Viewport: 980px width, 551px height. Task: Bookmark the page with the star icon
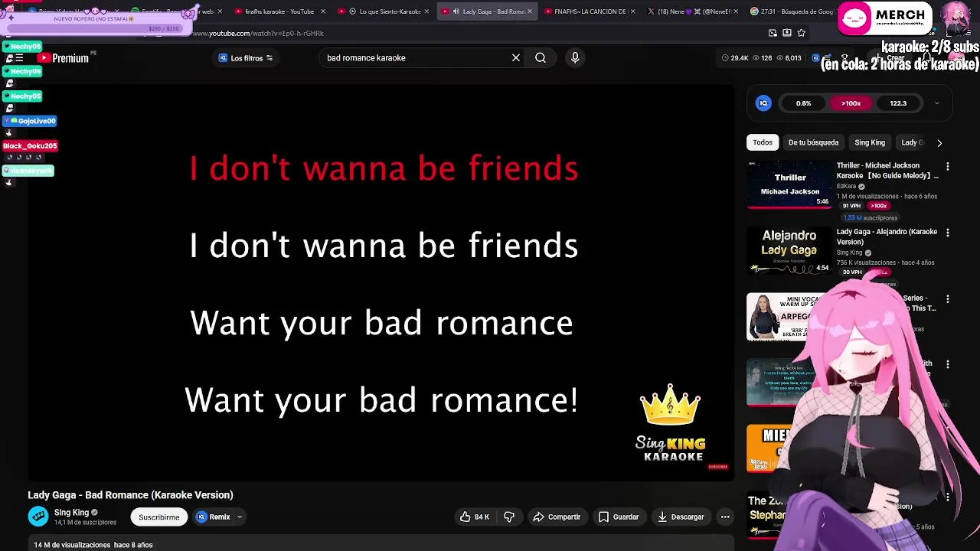point(801,33)
